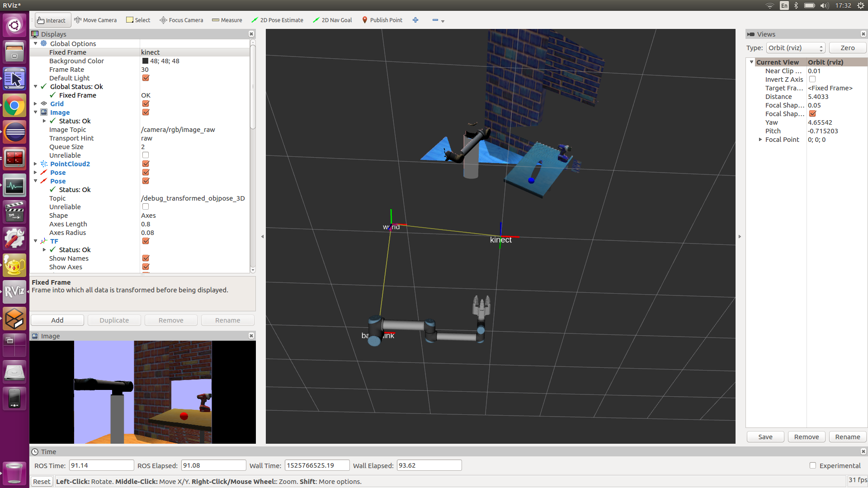Click the Reset button
Image resolution: width=868 pixels, height=488 pixels.
tap(42, 482)
